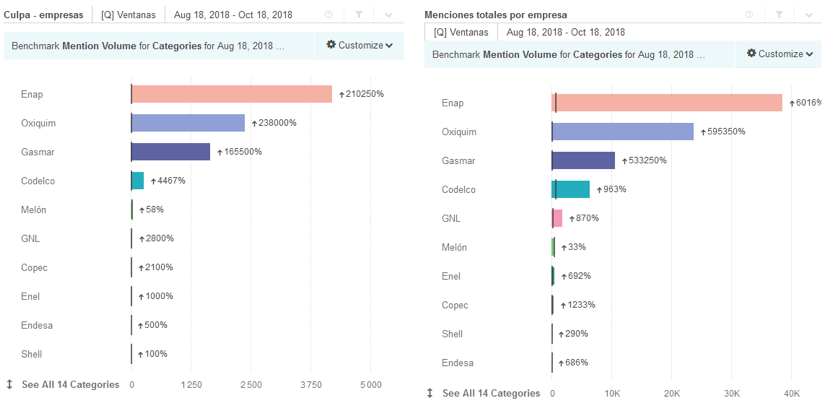Click the filter icon in Culpa - empresas panel
This screenshot has height=400, width=839.
coord(359,15)
